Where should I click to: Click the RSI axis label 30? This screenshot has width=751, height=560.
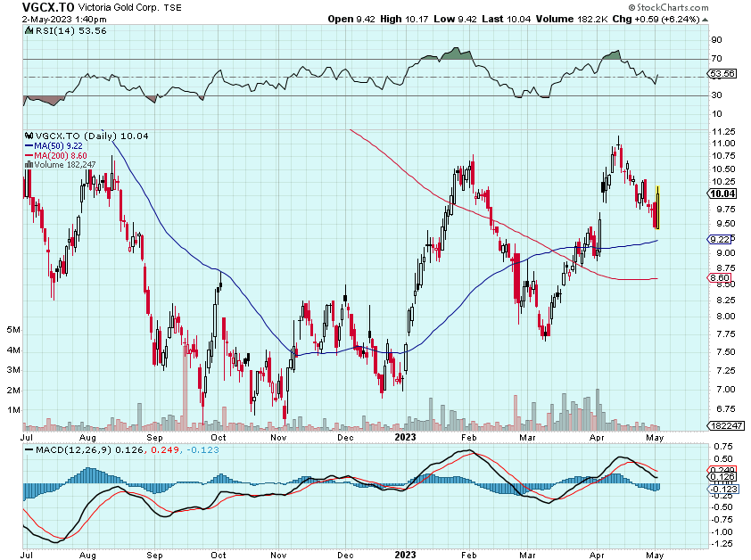[x=716, y=95]
